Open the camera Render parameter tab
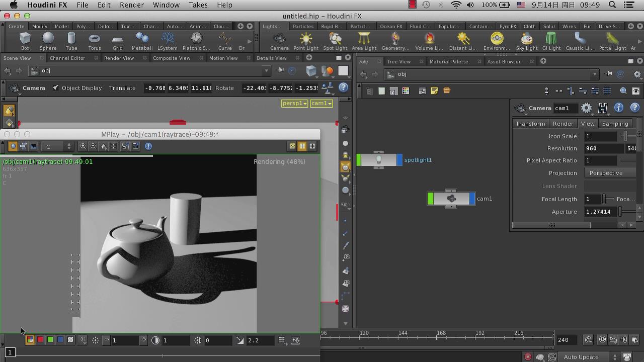This screenshot has width=644, height=362. point(563,124)
